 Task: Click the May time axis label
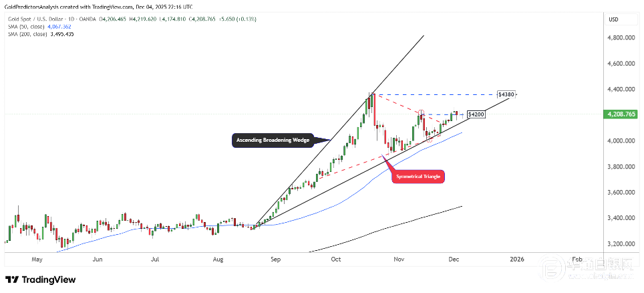37,258
